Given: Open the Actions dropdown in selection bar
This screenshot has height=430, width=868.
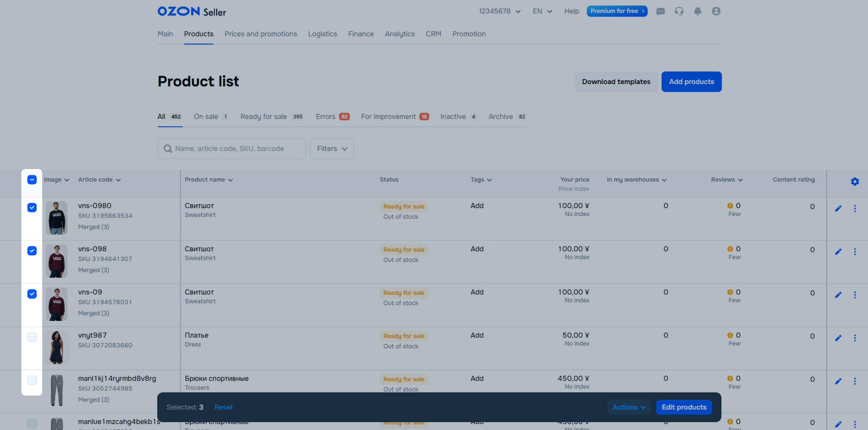Looking at the screenshot, I should point(628,407).
